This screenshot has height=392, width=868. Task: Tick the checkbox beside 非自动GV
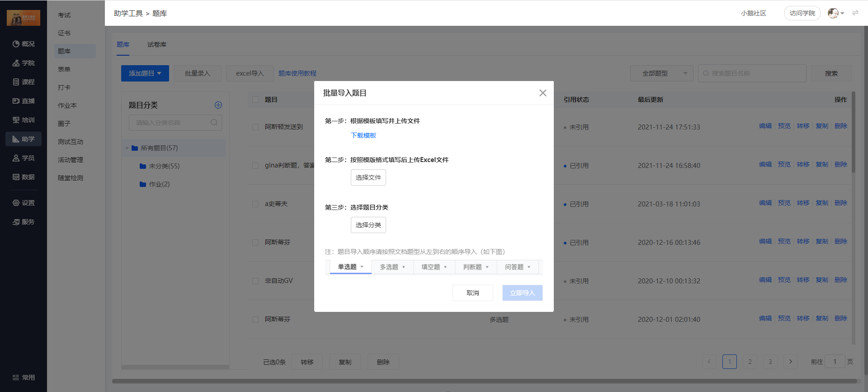[x=255, y=281]
